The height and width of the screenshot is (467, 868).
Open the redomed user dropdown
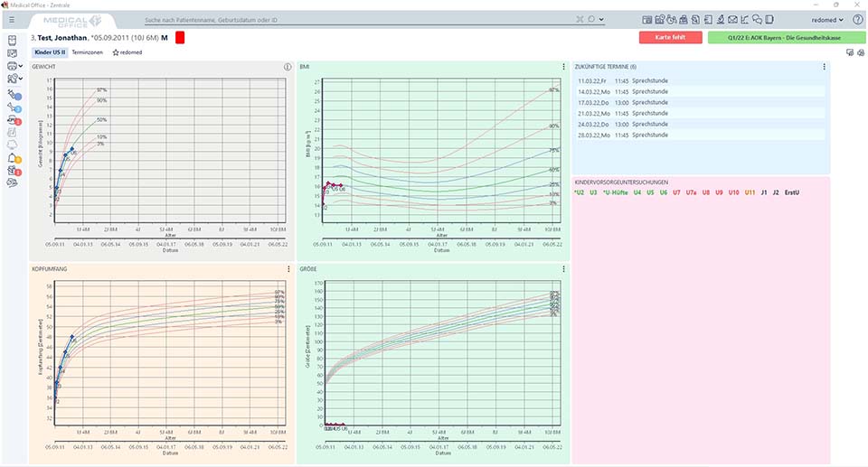827,20
